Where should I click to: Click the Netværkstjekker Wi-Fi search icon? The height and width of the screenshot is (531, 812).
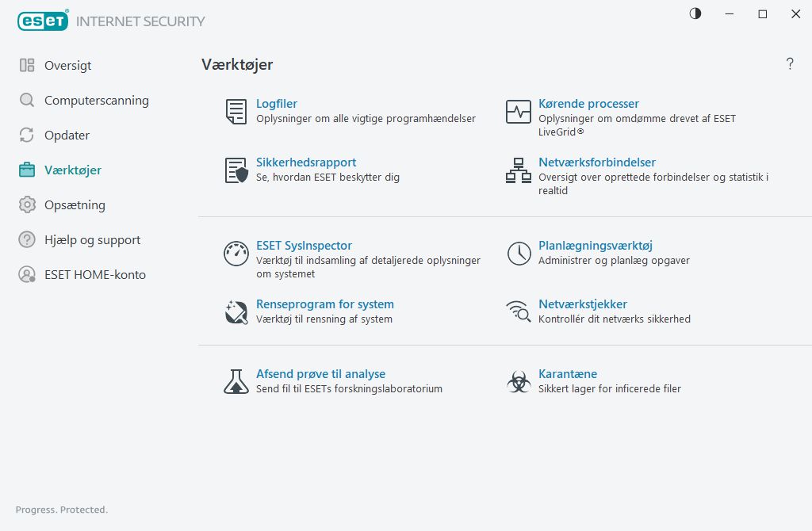point(519,312)
